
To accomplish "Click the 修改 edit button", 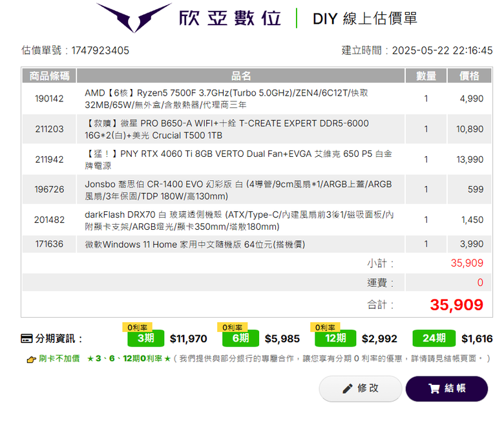I will (361, 388).
